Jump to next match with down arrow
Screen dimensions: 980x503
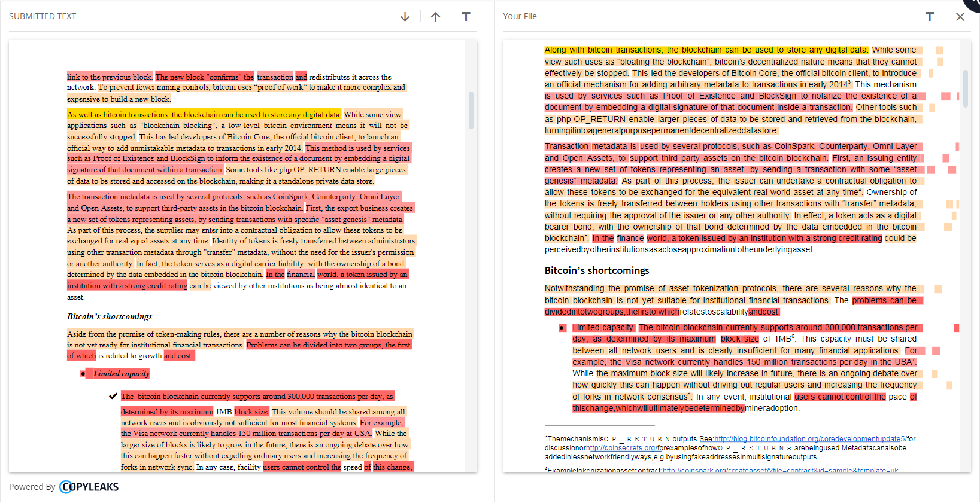(x=405, y=17)
